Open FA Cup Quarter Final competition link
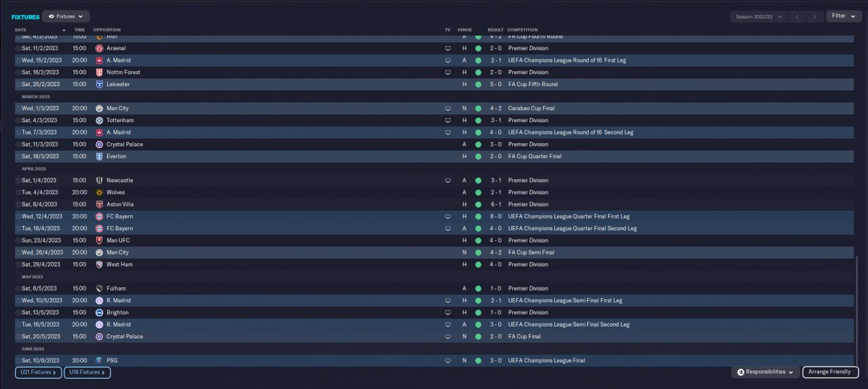The image size is (868, 389). pyautogui.click(x=534, y=156)
